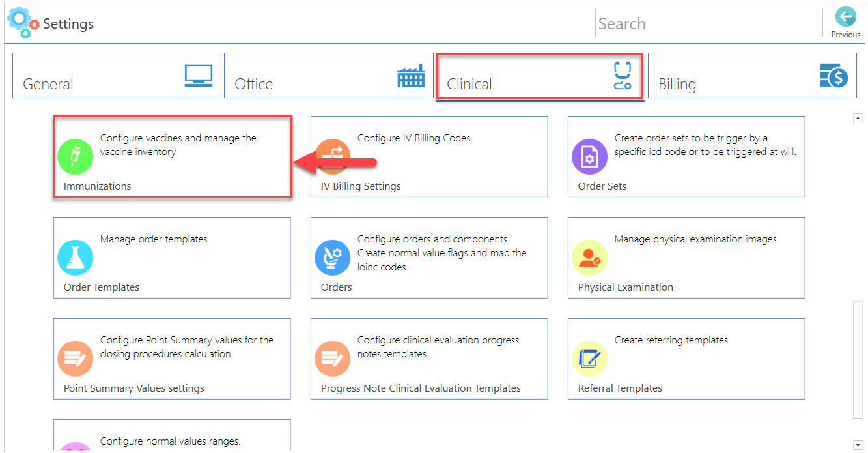The image size is (868, 453).
Task: Click the green Previous arrow icon
Action: (x=845, y=16)
